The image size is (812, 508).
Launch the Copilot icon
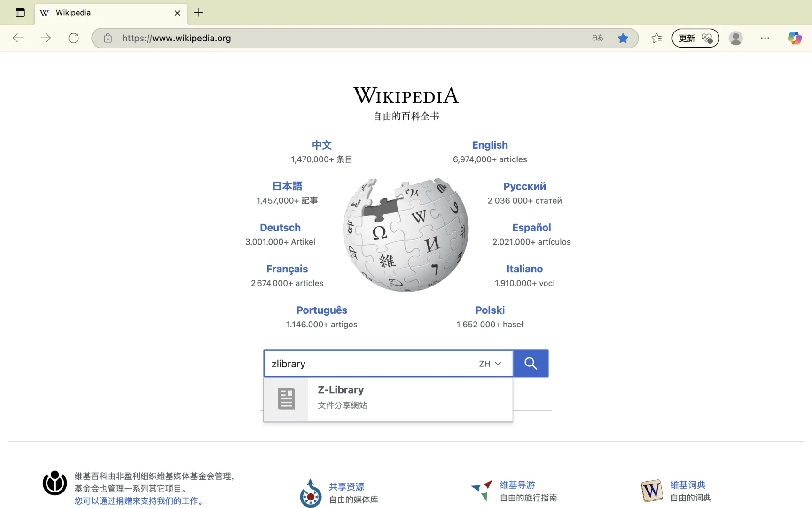pyautogui.click(x=795, y=38)
